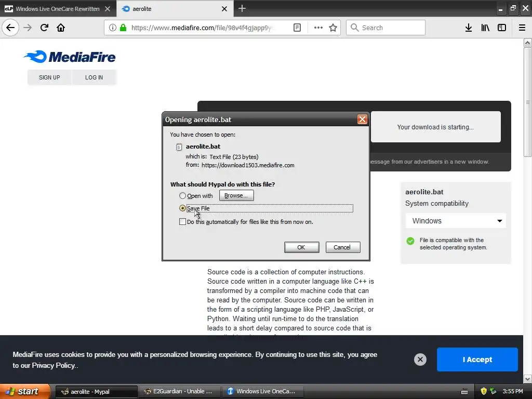Screen dimensions: 532x399
Task: Close the Opening aerolite.bat dialog
Action: (362, 119)
